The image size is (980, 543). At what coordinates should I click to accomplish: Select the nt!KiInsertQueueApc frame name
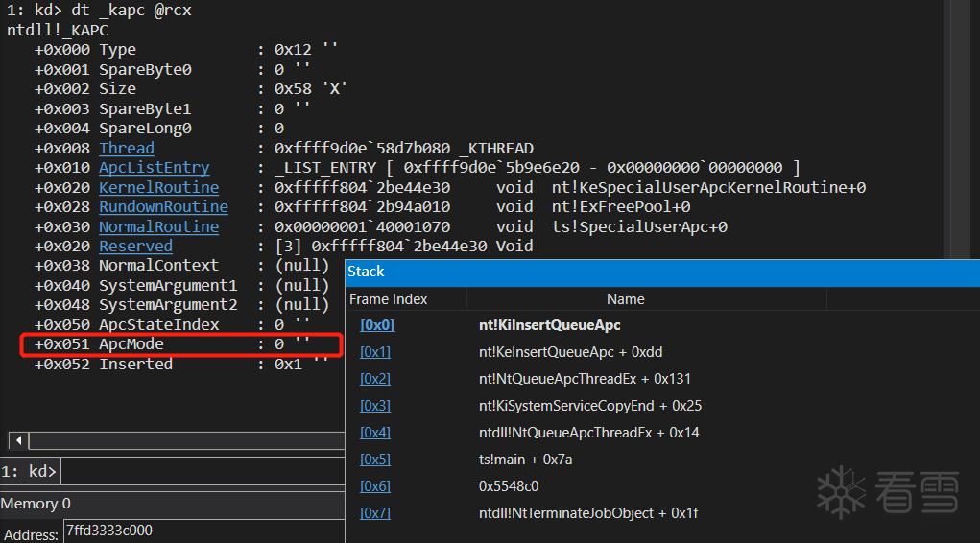pyautogui.click(x=549, y=325)
